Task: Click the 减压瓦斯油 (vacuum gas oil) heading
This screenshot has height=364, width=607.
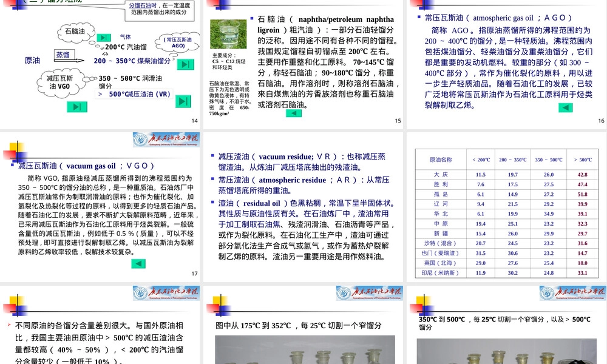Action: (x=86, y=166)
